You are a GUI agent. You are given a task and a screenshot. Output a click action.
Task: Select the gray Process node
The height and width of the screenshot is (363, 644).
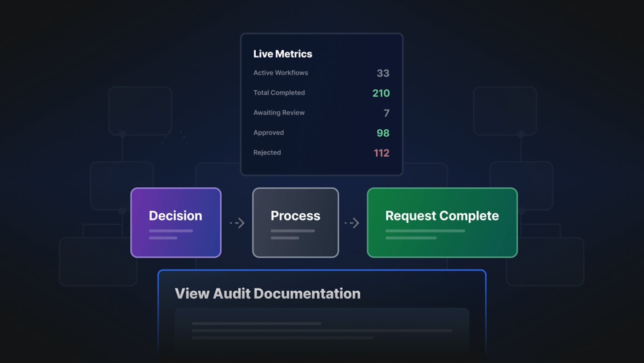pos(295,222)
